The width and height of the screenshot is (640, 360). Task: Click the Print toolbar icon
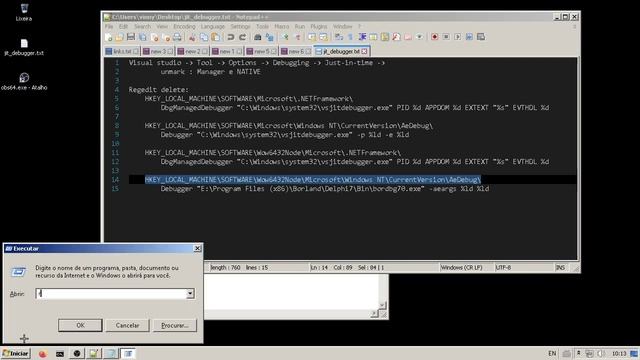177,37
